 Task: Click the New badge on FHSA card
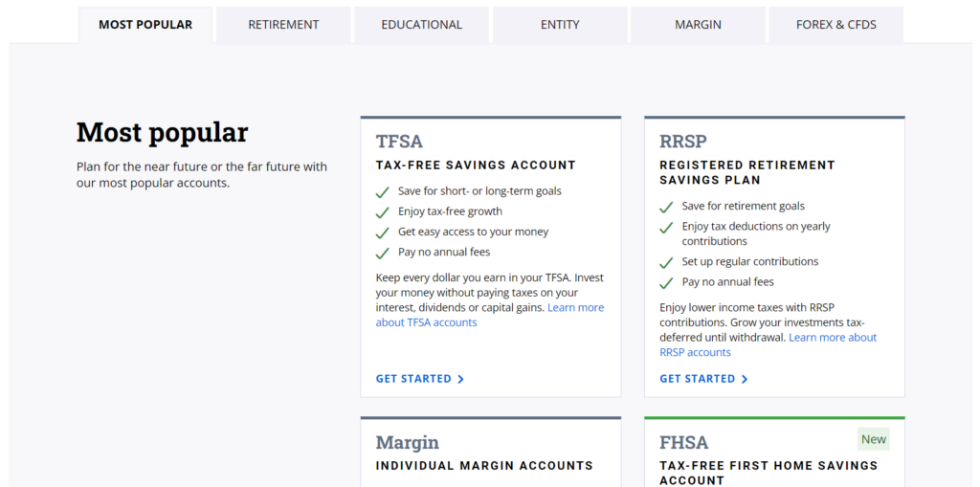874,439
